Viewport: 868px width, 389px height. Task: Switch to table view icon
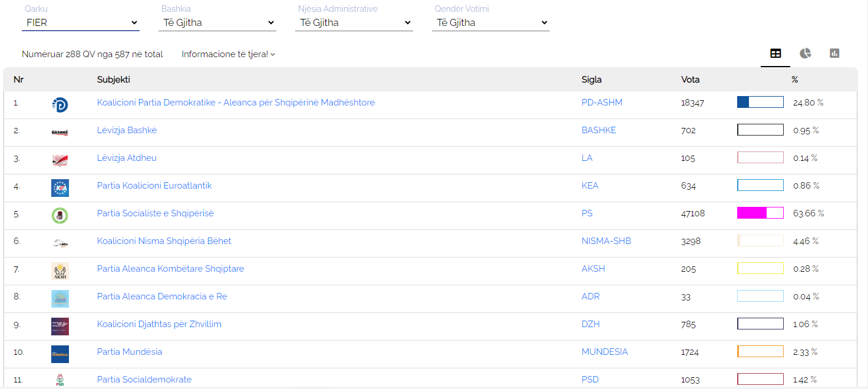coord(775,54)
